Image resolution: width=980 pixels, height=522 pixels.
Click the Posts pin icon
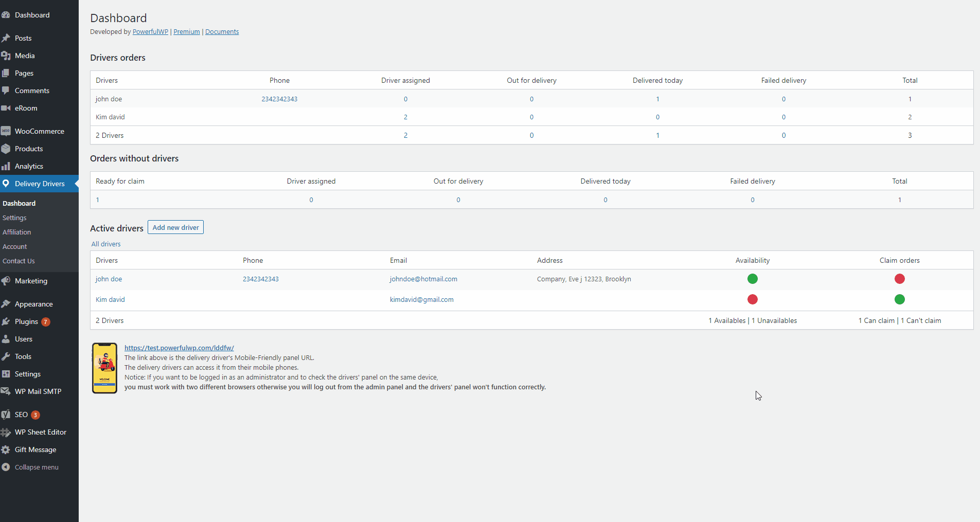tap(6, 38)
